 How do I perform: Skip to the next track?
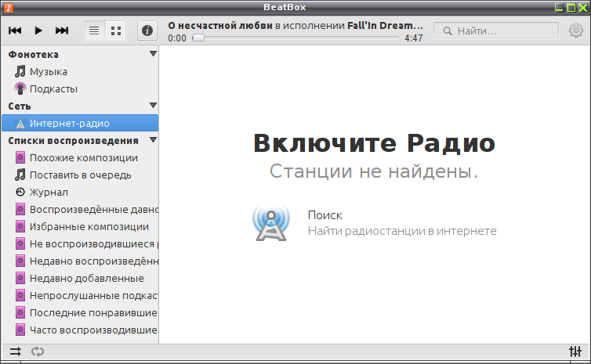point(62,31)
